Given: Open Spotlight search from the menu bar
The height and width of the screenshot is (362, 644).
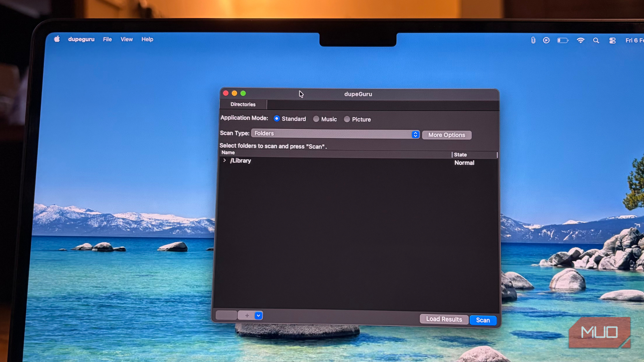Looking at the screenshot, I should [x=596, y=40].
